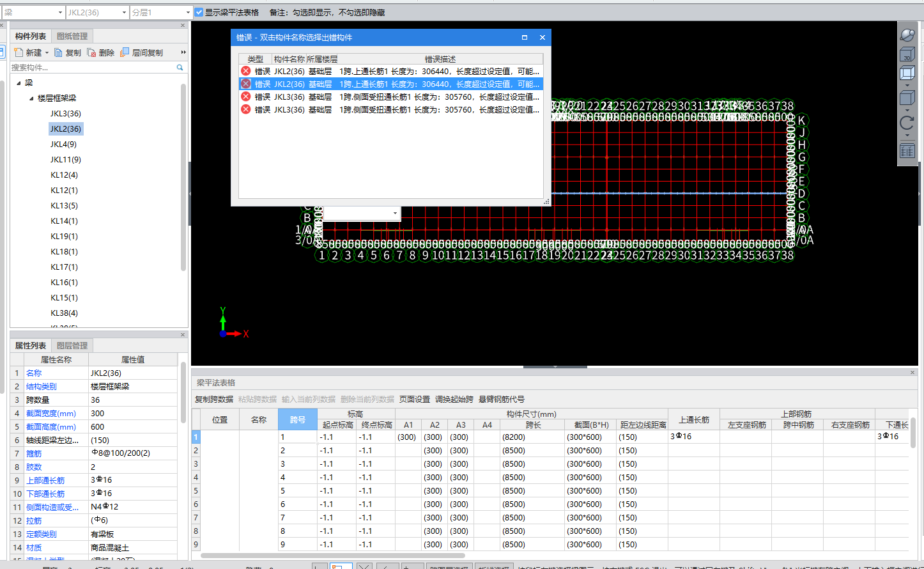Select KL13(5) in component tree
The height and width of the screenshot is (569, 924).
(x=64, y=205)
